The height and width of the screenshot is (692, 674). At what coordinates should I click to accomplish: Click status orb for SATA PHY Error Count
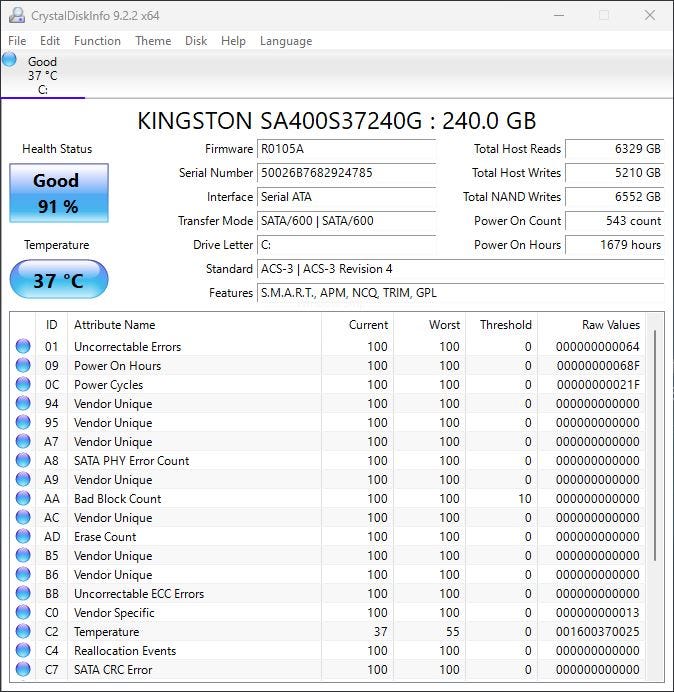pyautogui.click(x=23, y=460)
